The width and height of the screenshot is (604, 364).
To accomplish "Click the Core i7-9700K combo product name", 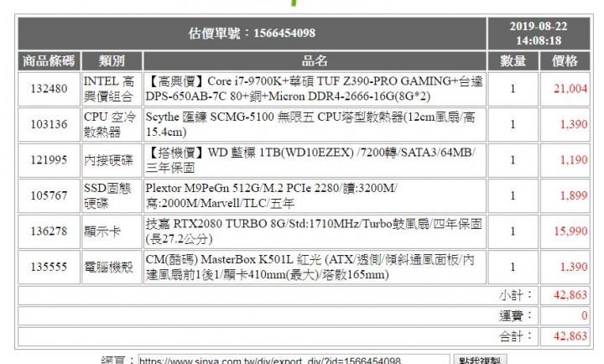I will pyautogui.click(x=314, y=89).
